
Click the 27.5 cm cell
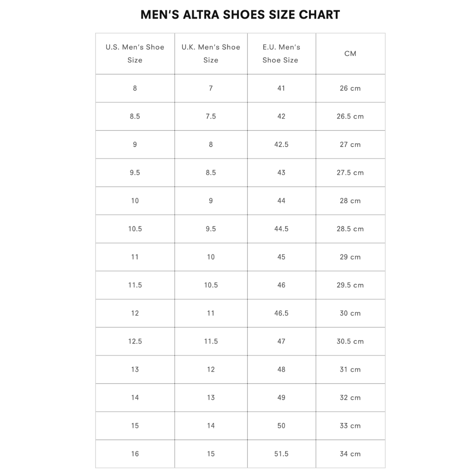tap(350, 173)
